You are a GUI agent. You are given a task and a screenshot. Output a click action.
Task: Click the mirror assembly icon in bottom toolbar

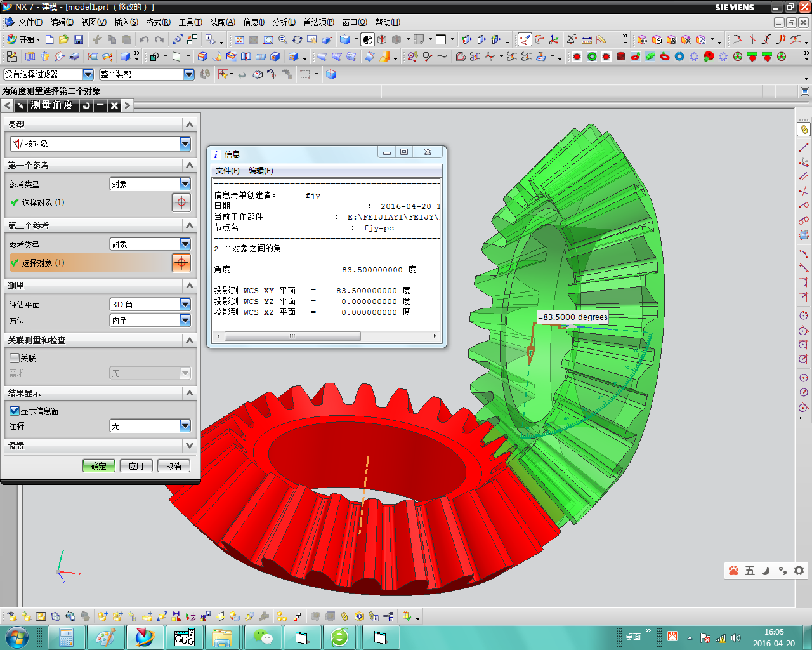(176, 616)
